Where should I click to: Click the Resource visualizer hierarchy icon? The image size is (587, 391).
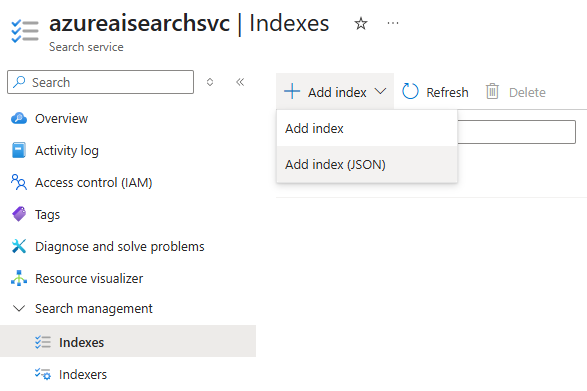tap(19, 278)
